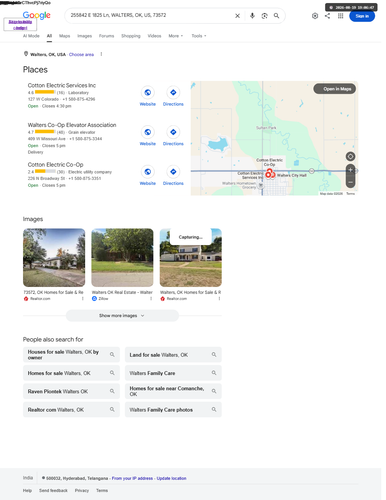Select the All tab

coord(49,36)
